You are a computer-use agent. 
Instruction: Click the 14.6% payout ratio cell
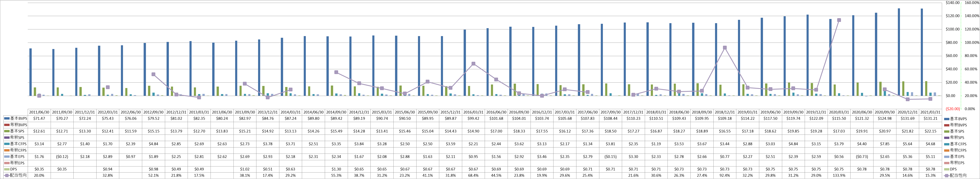pos(907,176)
